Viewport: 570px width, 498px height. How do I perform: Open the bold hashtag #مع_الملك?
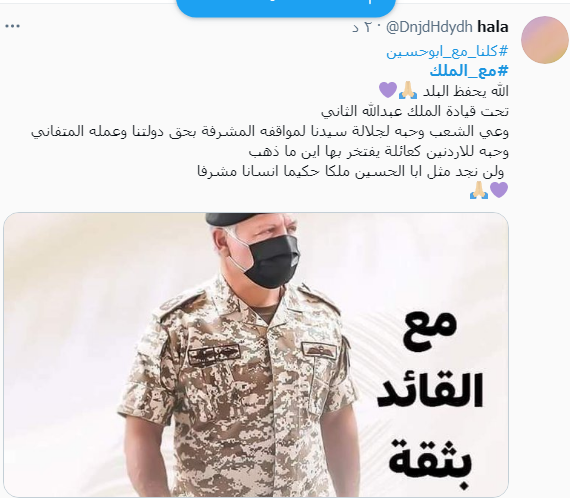coord(469,71)
